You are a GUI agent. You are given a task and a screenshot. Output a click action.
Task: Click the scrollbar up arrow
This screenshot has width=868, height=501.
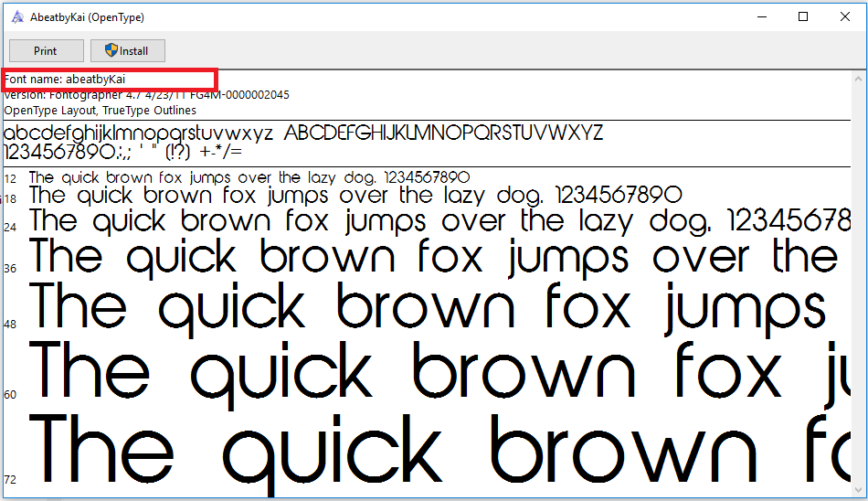pyautogui.click(x=859, y=79)
